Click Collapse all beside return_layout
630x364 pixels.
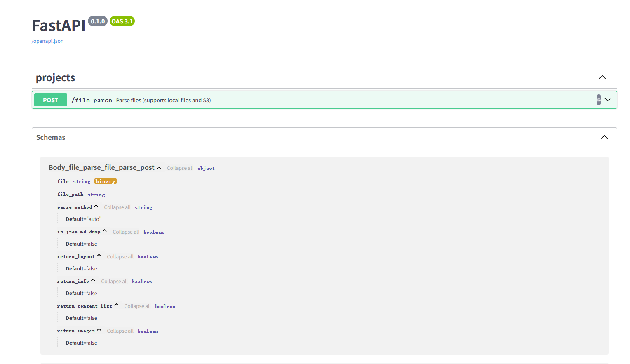click(x=120, y=257)
